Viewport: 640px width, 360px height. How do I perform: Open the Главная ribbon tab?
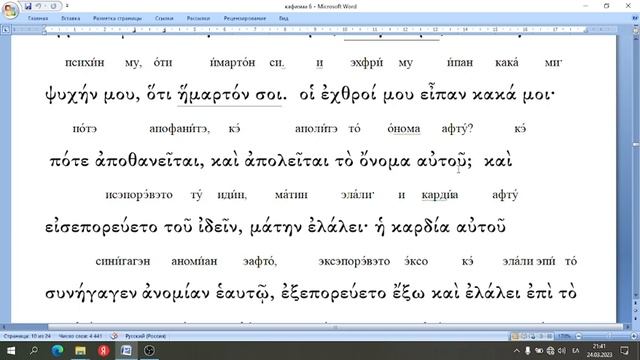click(x=38, y=18)
